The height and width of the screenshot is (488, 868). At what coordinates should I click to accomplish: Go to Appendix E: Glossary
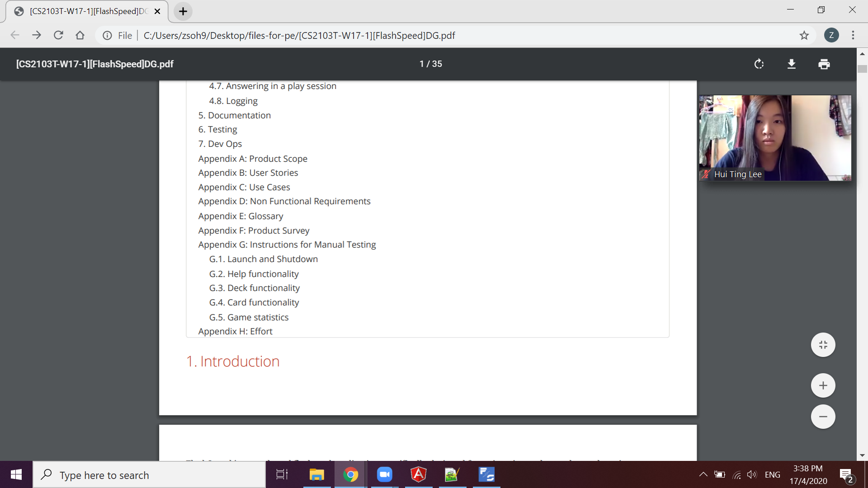(241, 216)
